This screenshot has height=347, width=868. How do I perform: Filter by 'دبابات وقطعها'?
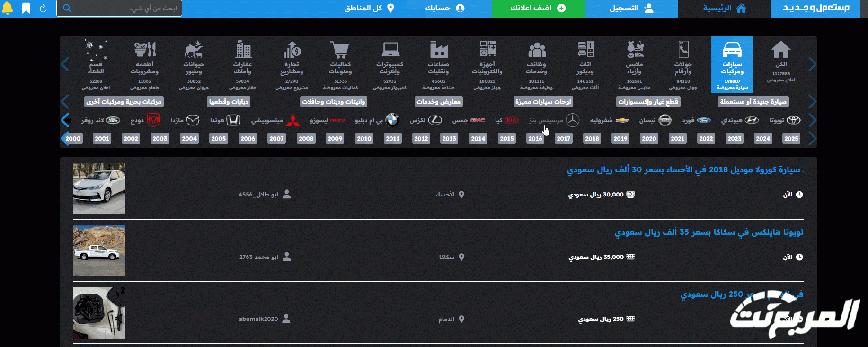click(229, 101)
